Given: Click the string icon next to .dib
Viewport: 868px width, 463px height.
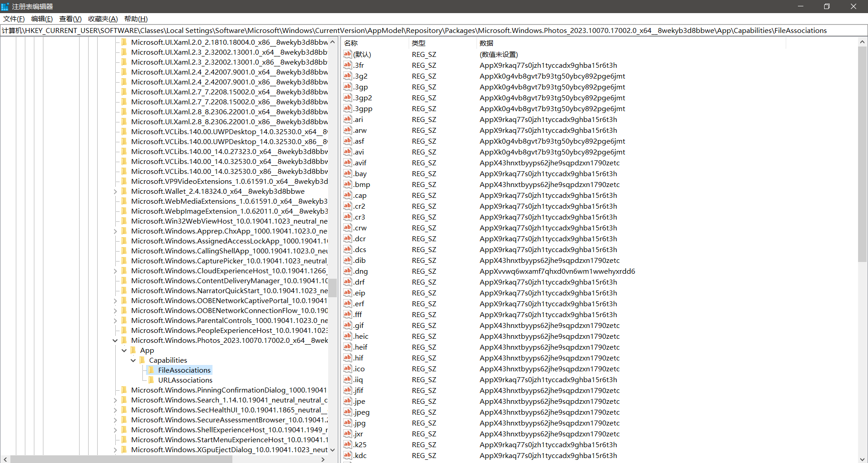Looking at the screenshot, I should (x=347, y=260).
